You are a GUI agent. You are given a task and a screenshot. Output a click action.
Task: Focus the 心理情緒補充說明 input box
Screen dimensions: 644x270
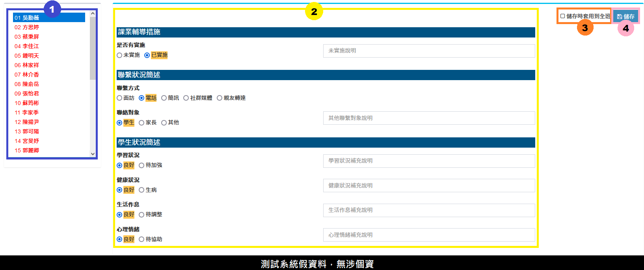click(429, 235)
